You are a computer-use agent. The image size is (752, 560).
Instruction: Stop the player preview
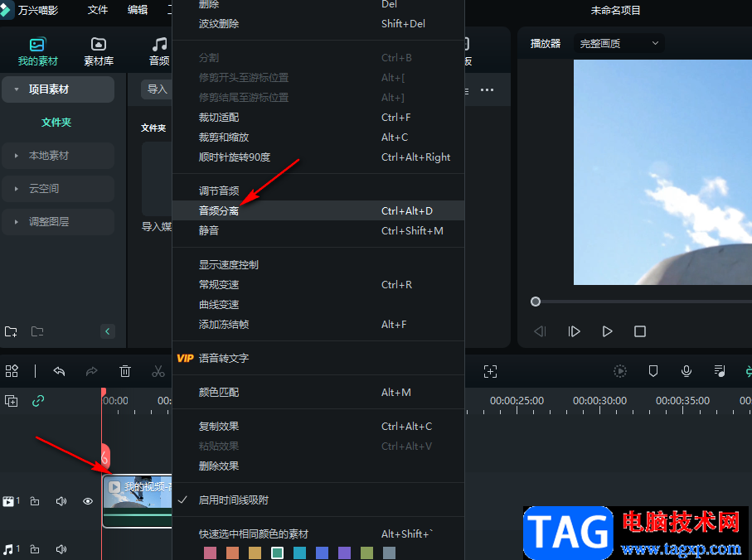coord(640,331)
